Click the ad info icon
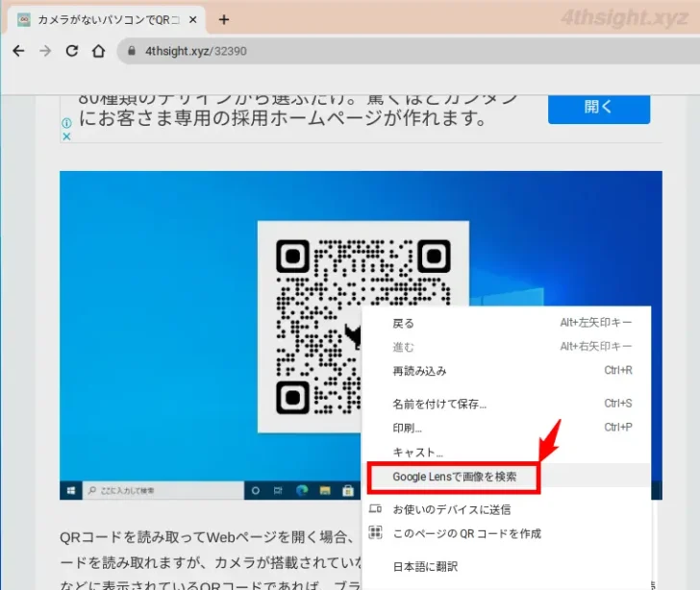700x590 pixels. [66, 123]
